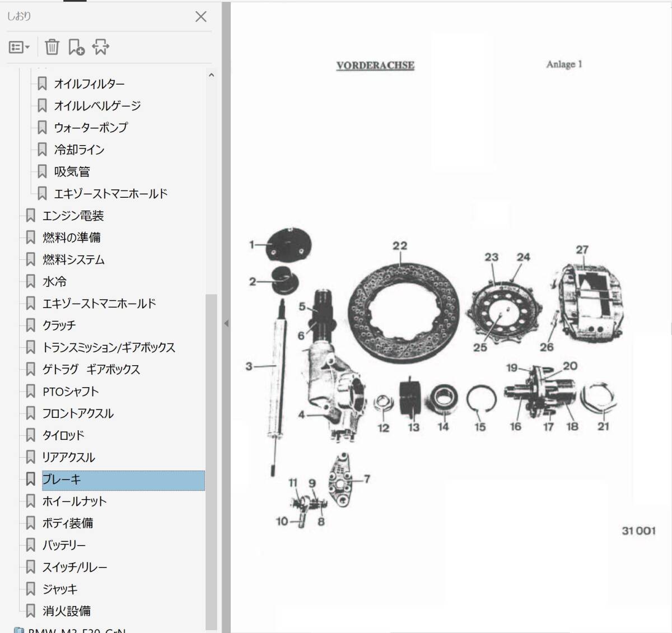Open the bookmark options dropdown menu

tap(19, 48)
